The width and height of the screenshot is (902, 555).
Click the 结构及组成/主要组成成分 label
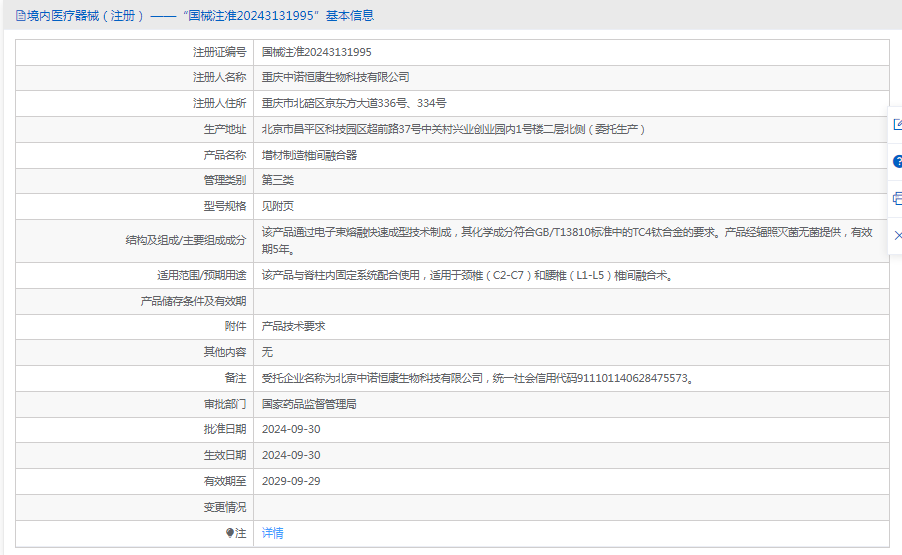coord(186,240)
